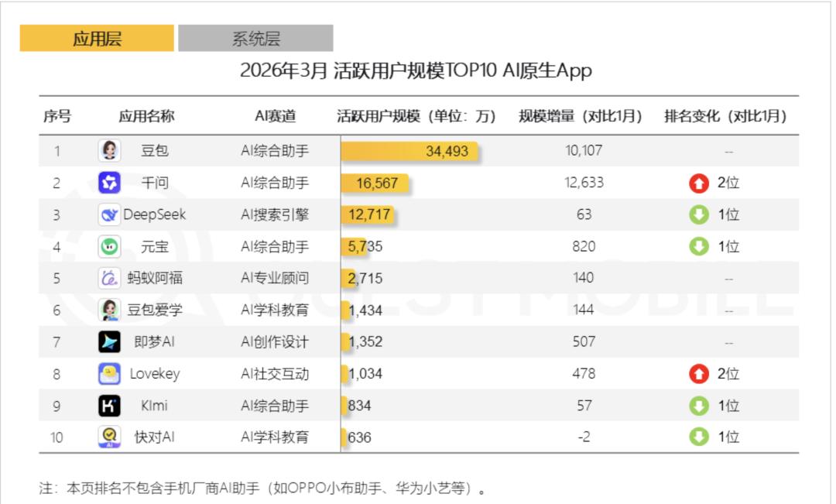The image size is (836, 504).
Task: Click the 12,633 increment for 千问
Action: (x=584, y=183)
